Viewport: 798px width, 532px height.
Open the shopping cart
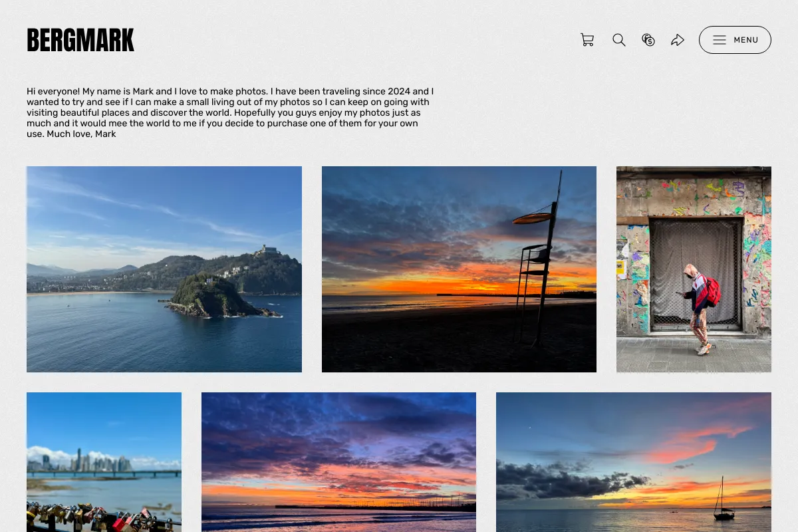[587, 40]
